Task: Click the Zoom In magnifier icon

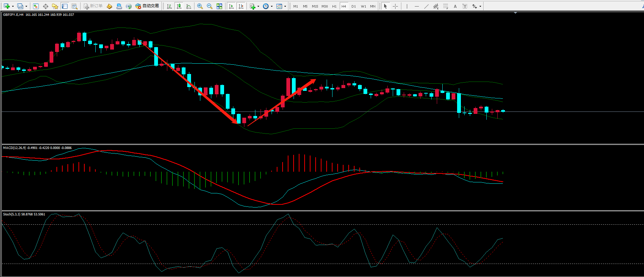Action: point(200,6)
